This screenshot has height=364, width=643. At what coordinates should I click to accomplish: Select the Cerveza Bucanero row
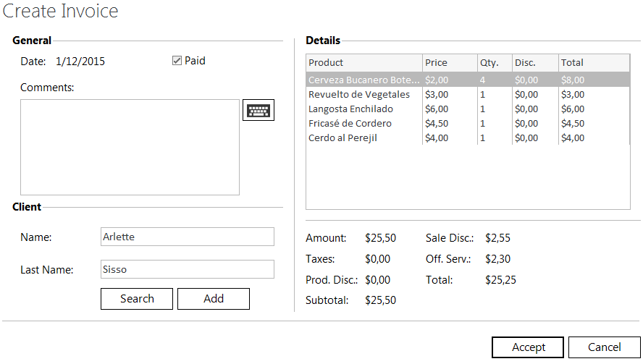point(364,80)
